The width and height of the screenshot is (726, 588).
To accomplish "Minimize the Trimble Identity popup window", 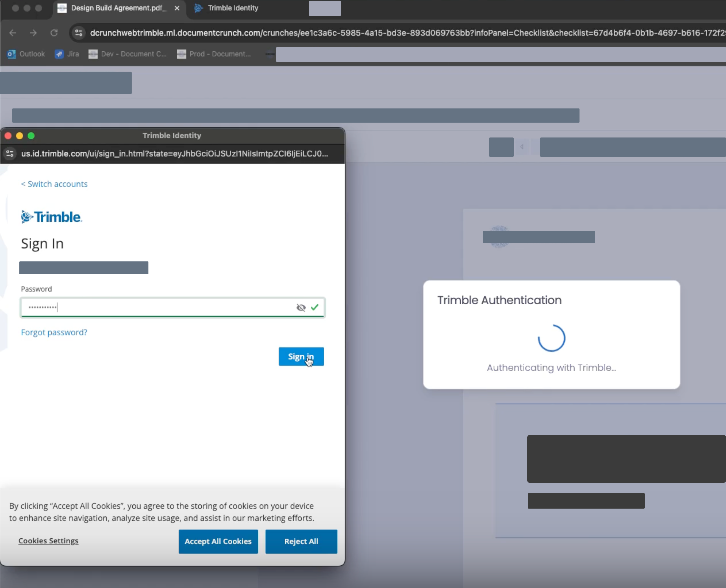I will tap(20, 136).
